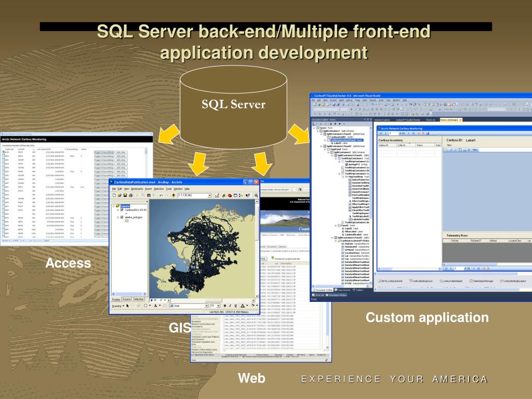Click Paste icon in ArcMap toolbar
The image size is (532, 399).
coord(149,195)
